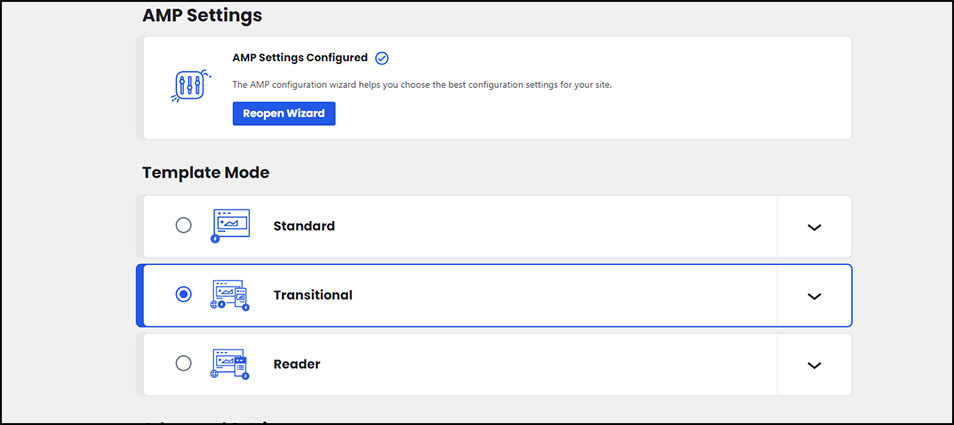Select the Reader template mode radio button
Image resolution: width=954 pixels, height=425 pixels.
tap(183, 364)
